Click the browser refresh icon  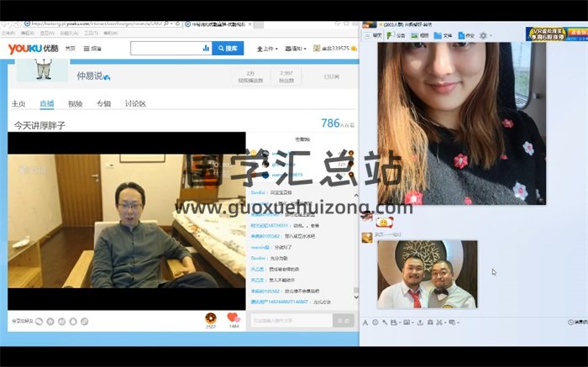177,24
